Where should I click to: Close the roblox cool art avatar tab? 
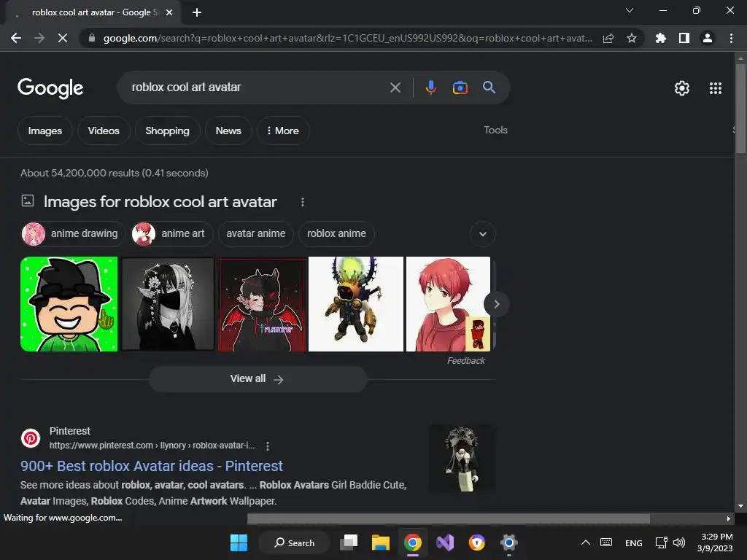click(169, 12)
